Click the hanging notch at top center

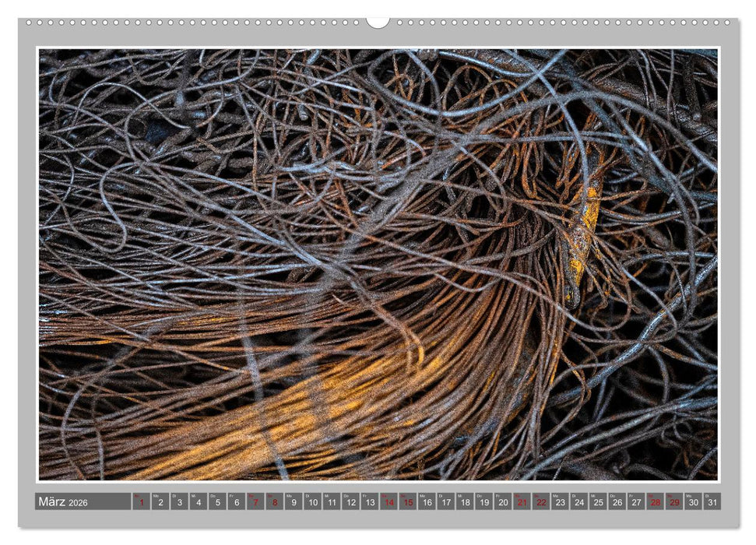[378, 22]
